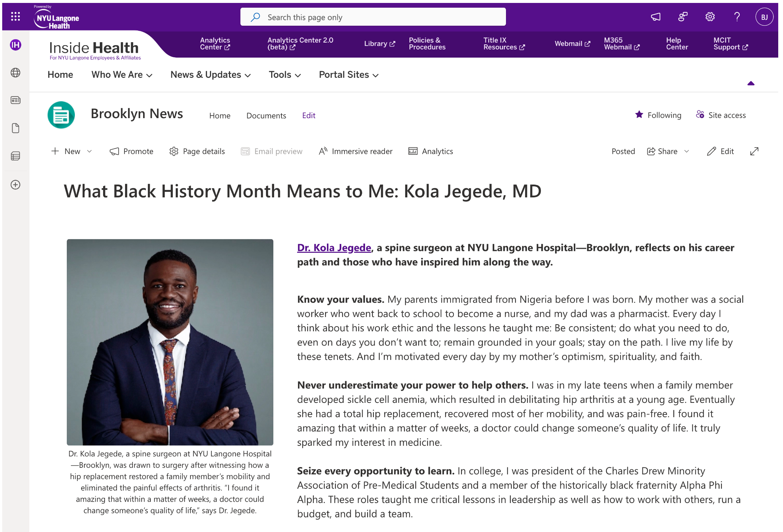The image size is (783, 532).
Task: Follow the Dr. Kola Jegede hyperlink
Action: click(334, 248)
